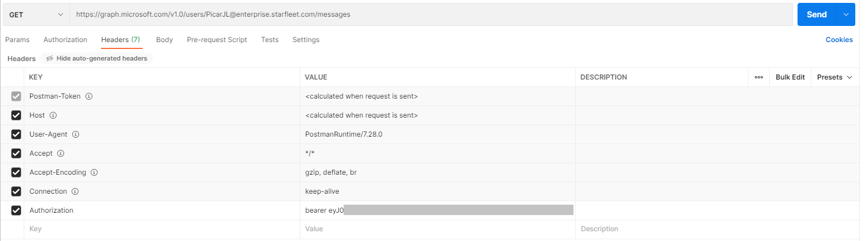Open the three-dots column options menu
868x241 pixels.
(x=759, y=77)
